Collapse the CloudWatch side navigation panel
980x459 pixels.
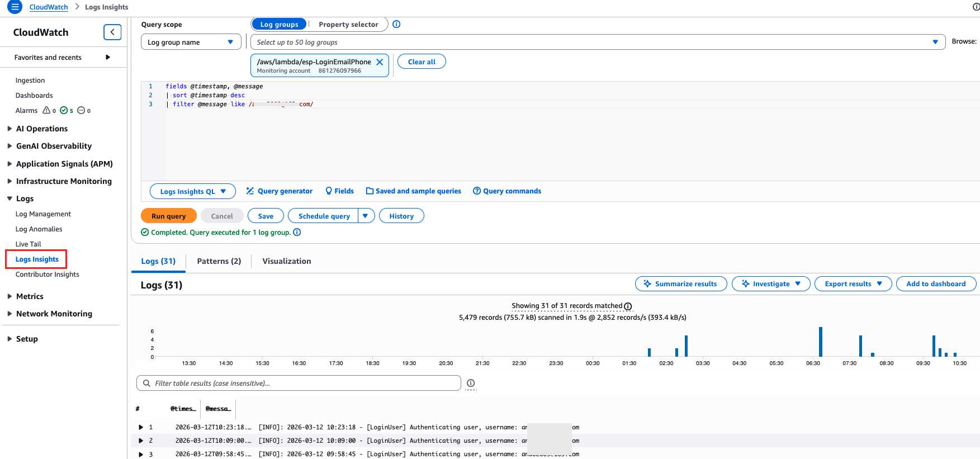(112, 32)
